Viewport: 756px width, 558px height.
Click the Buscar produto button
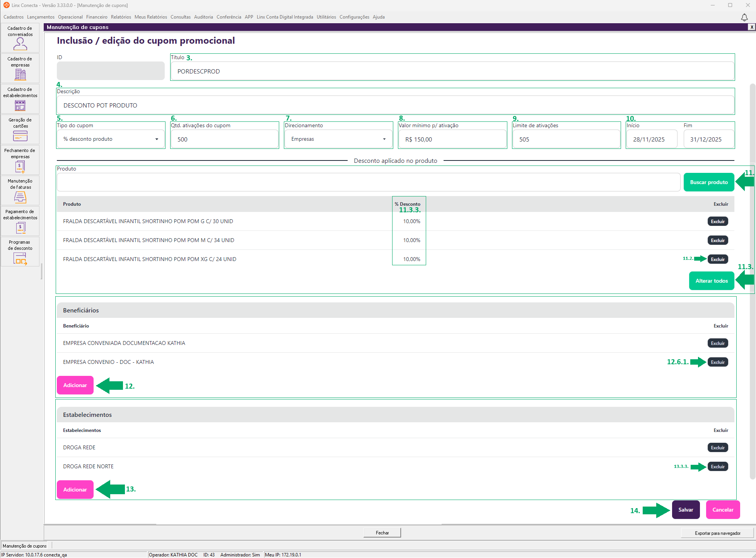point(708,182)
